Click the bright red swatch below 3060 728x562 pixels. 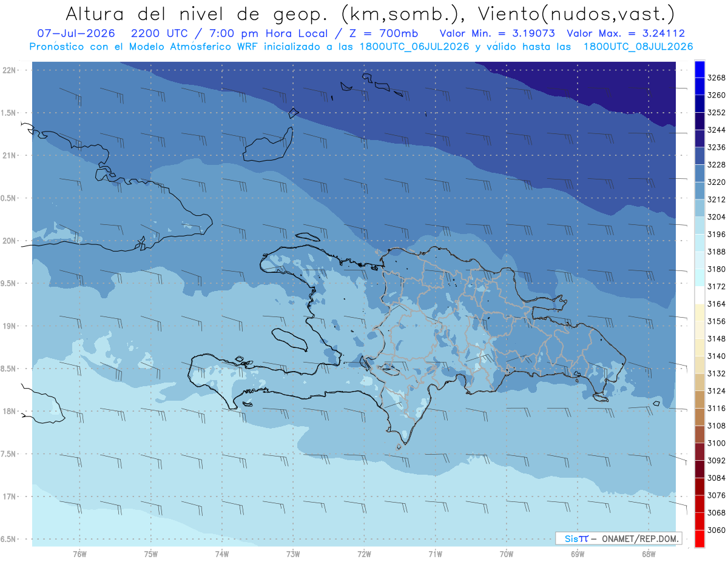(699, 538)
